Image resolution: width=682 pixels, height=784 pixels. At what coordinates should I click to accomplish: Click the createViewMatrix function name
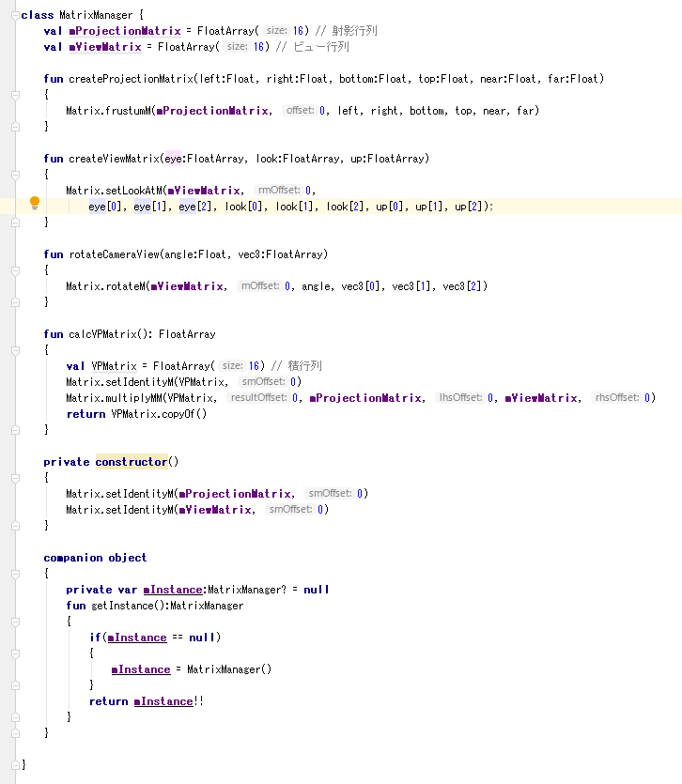[x=115, y=159]
